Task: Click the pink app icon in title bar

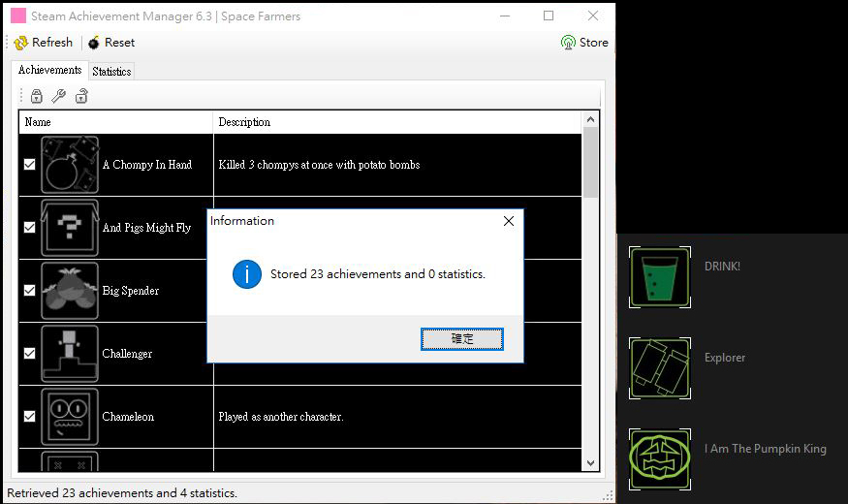Action: [18, 16]
